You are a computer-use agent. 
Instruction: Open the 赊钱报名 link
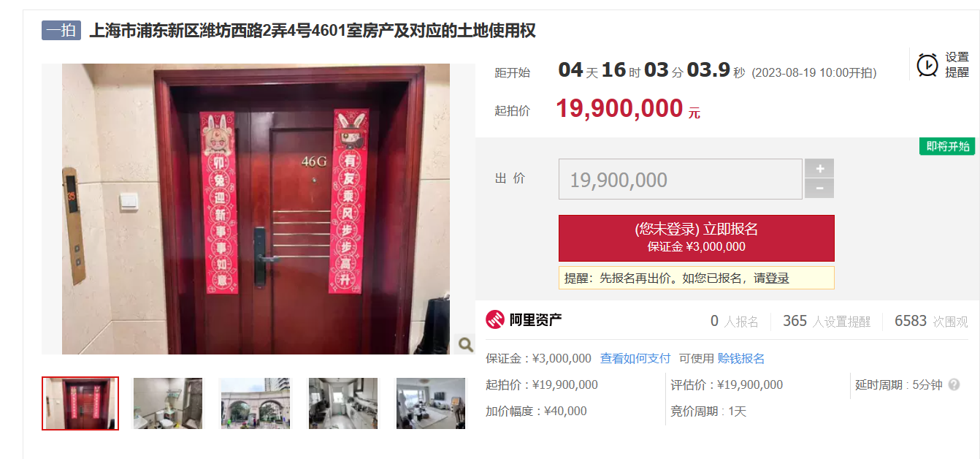(741, 358)
